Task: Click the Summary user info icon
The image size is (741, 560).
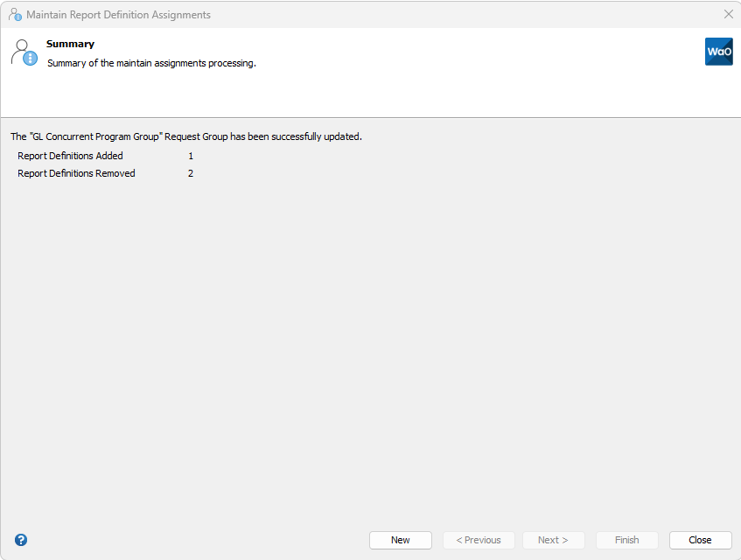Action: click(24, 52)
